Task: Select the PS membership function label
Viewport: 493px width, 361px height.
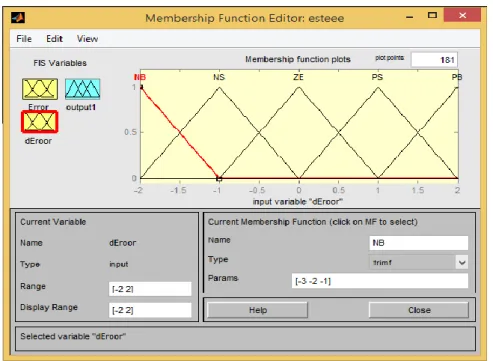Action: pyautogui.click(x=377, y=77)
